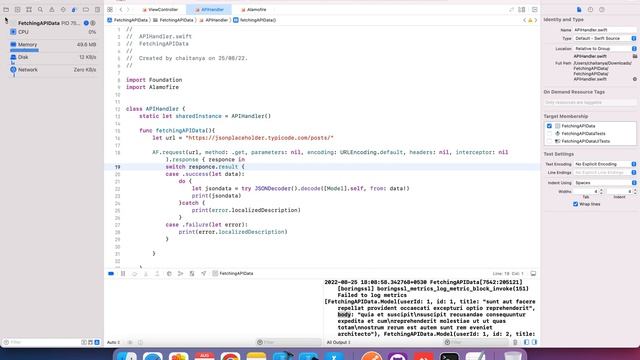Click the On Demand Resource Tags field
640x360 pixels.
[590, 102]
